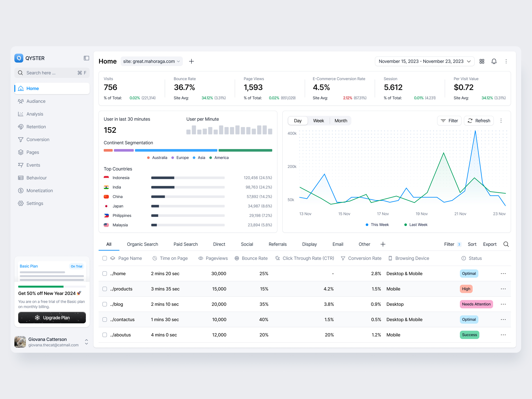Click the Asia segment in the continent bar

point(176,150)
